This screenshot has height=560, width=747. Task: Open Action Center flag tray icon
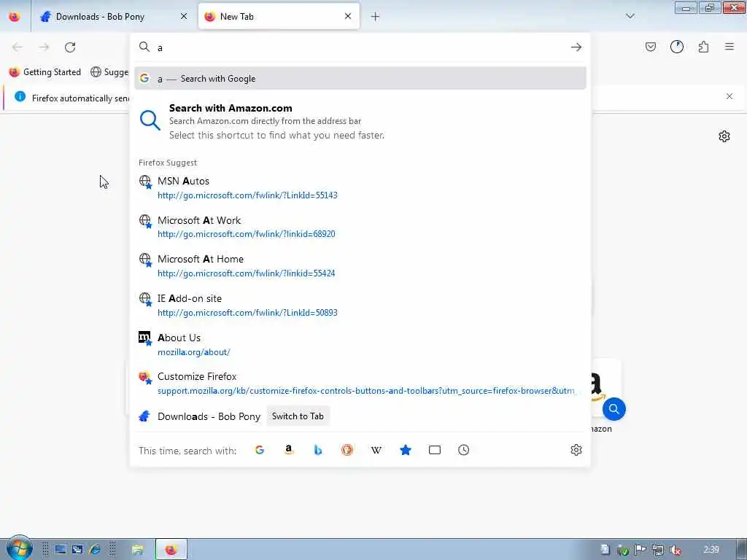coord(640,550)
